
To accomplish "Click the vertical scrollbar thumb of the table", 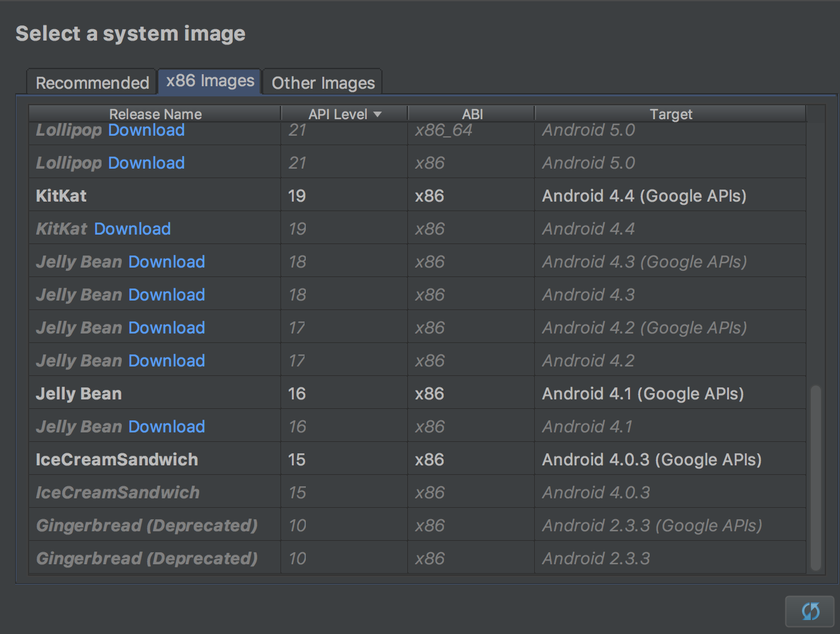I will tap(815, 477).
